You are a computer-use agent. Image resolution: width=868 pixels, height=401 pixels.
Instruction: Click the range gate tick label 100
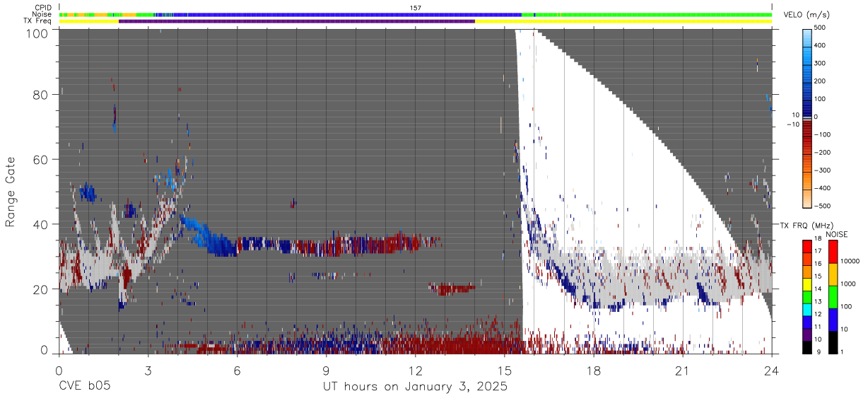click(x=39, y=33)
